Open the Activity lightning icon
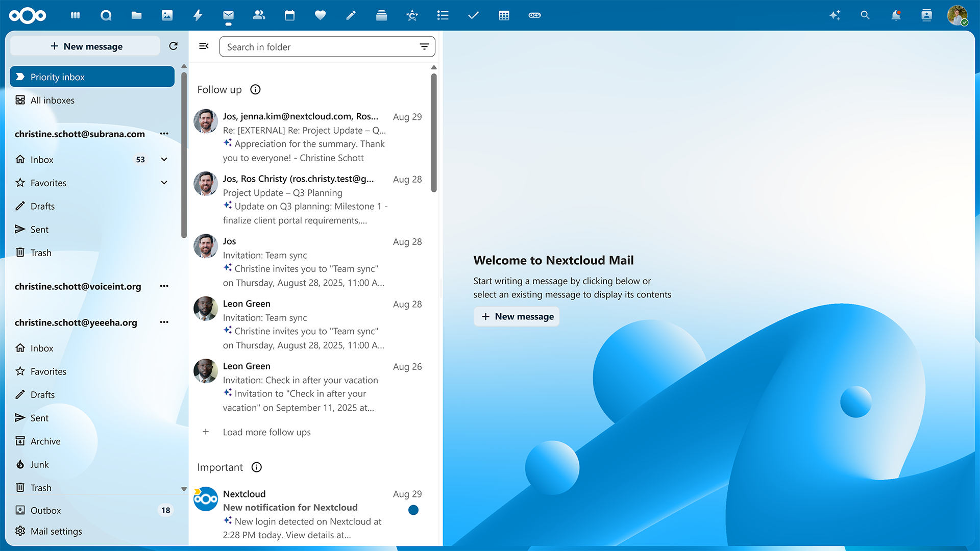The width and height of the screenshot is (980, 551). pos(198,15)
